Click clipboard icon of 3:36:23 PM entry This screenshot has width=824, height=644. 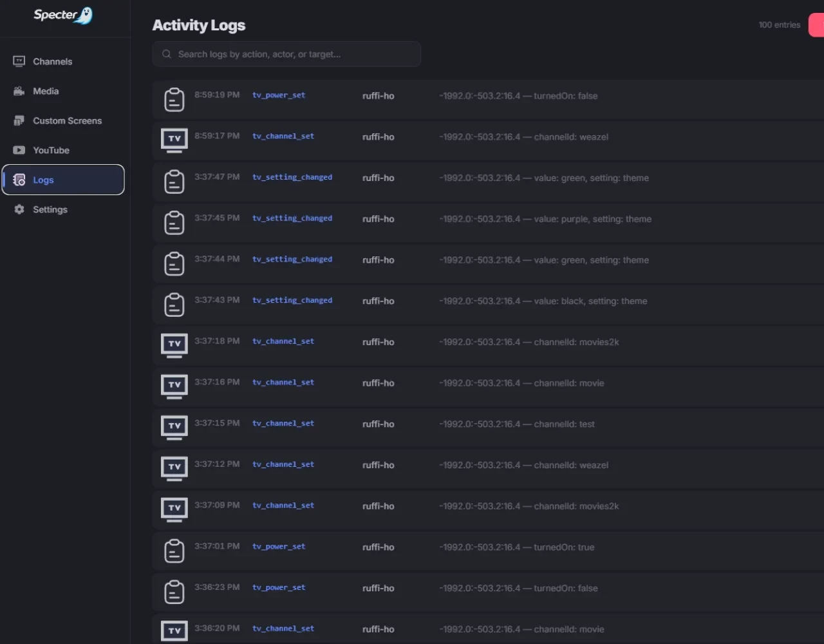(174, 592)
